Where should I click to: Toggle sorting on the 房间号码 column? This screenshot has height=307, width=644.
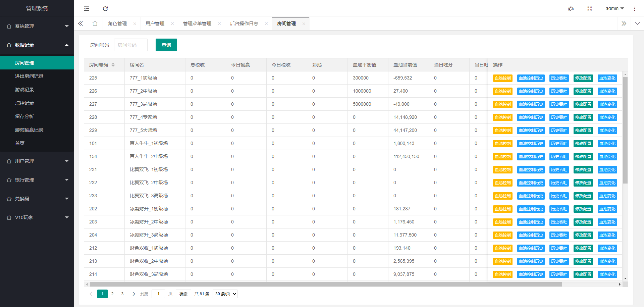click(x=113, y=65)
